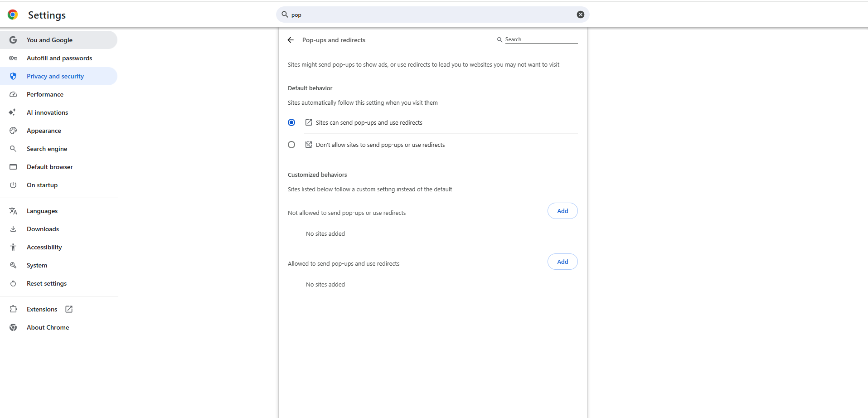Click the Google G icon in the sidebar
Viewport: 868px width, 418px height.
13,40
